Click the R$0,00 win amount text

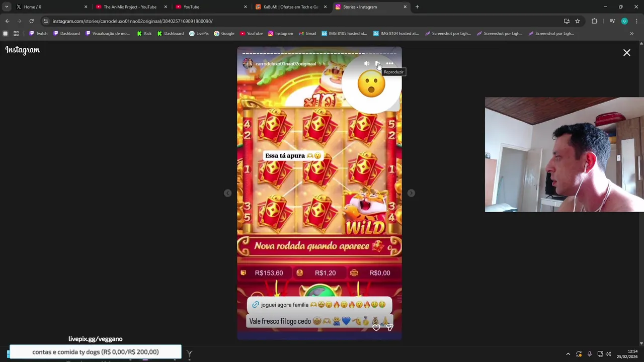[x=379, y=273]
